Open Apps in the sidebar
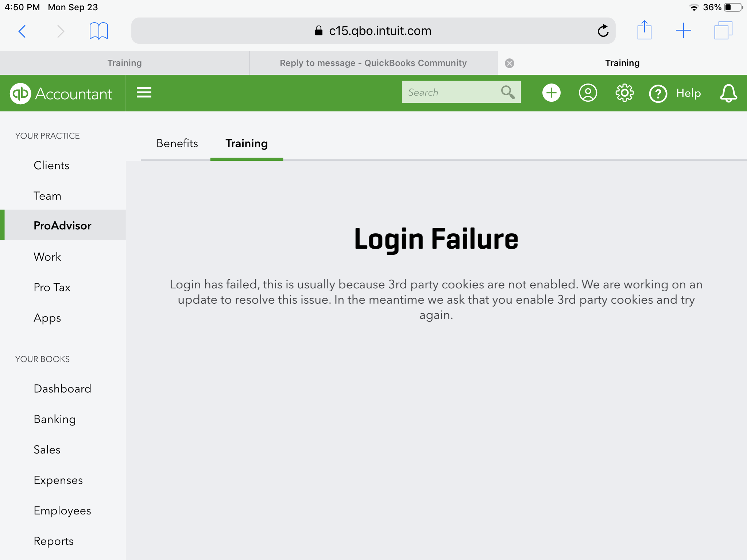The height and width of the screenshot is (560, 747). pos(47,318)
